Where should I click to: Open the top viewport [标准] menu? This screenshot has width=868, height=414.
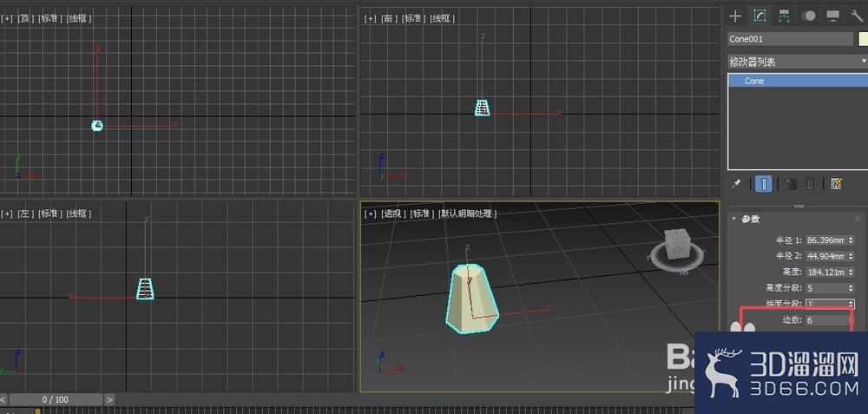point(49,18)
